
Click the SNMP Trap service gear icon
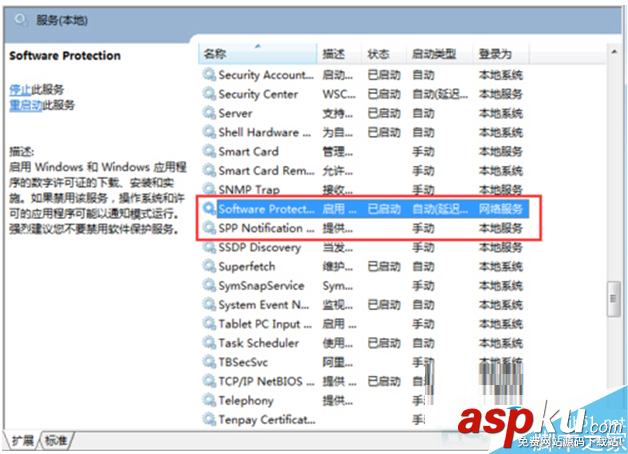tap(209, 189)
